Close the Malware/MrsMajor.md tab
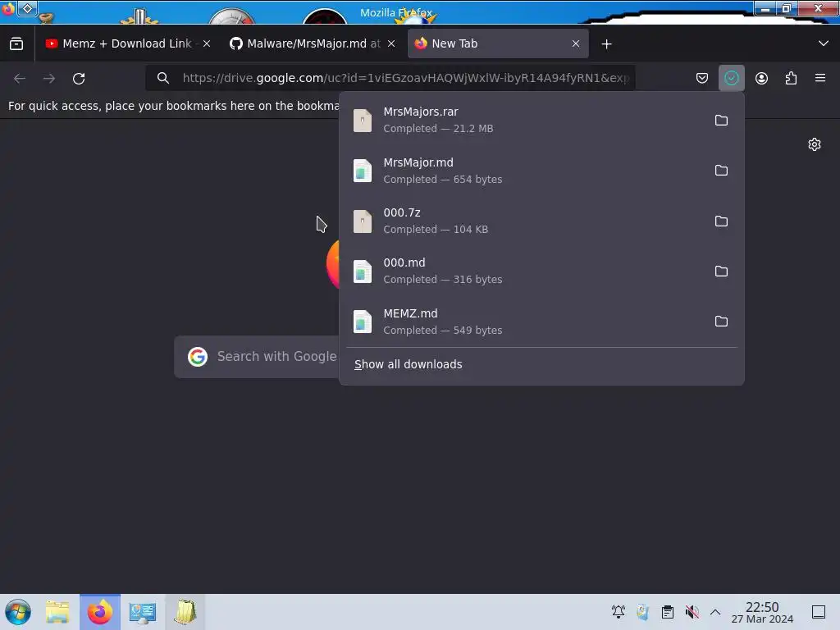This screenshot has height=630, width=840. (391, 43)
